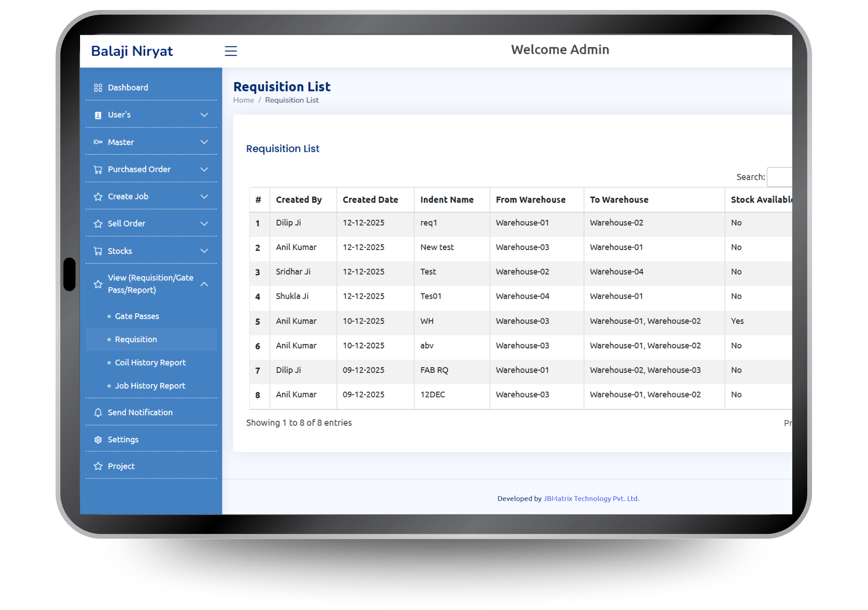Expand the User's menu chevron
This screenshot has height=610, width=868.
point(204,115)
